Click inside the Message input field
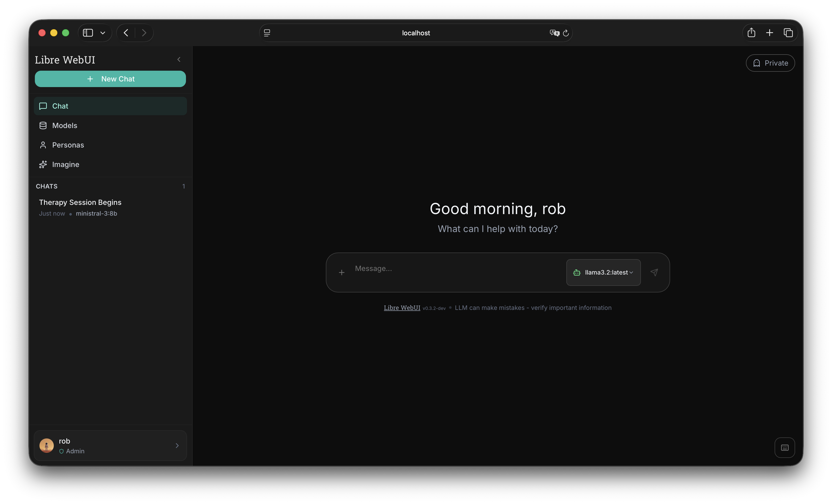This screenshot has width=832, height=504. point(439,268)
